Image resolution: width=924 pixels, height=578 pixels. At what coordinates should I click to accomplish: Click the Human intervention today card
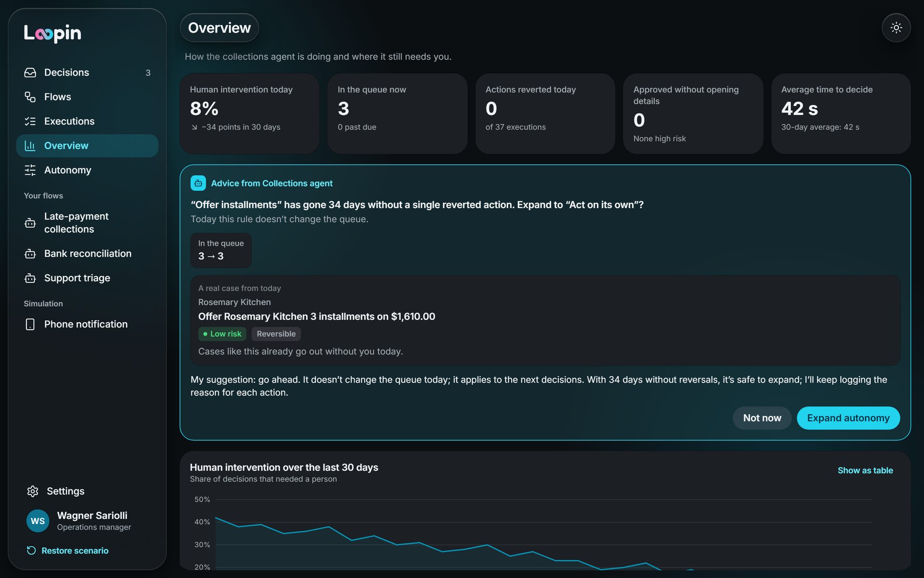tap(249, 114)
